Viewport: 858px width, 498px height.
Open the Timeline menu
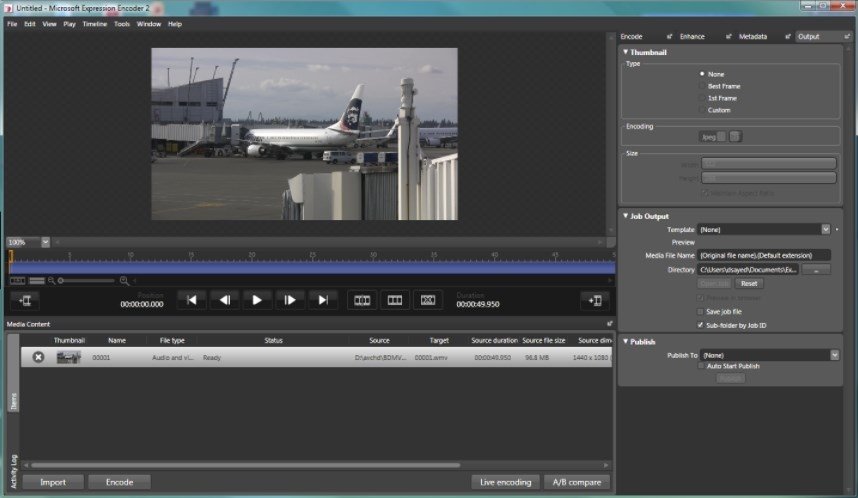(95, 24)
